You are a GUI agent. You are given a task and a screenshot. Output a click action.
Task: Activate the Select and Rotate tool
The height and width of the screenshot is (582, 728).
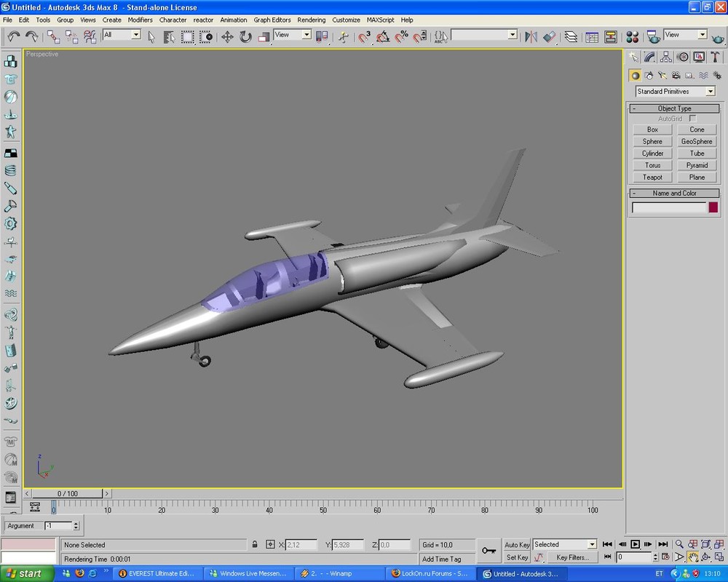point(245,35)
